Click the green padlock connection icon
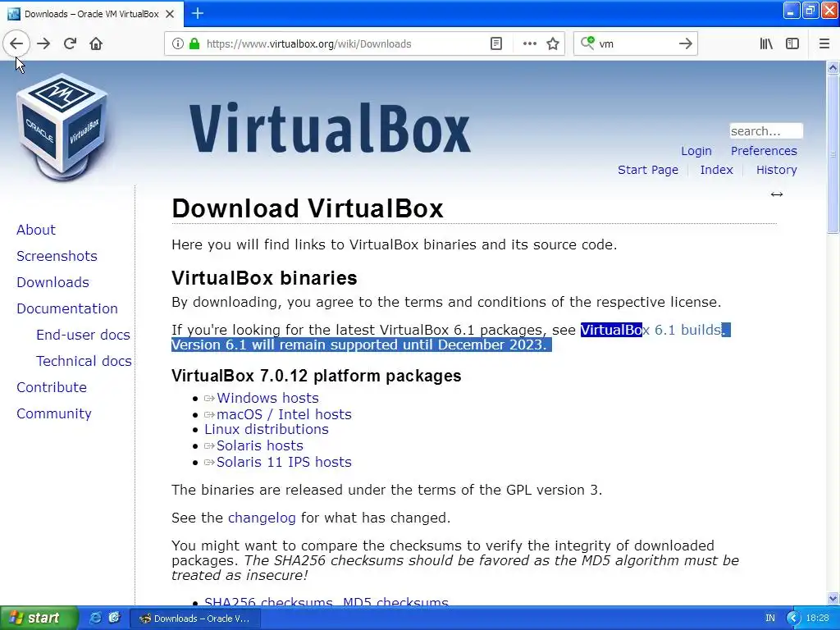The image size is (840, 630). click(x=194, y=43)
